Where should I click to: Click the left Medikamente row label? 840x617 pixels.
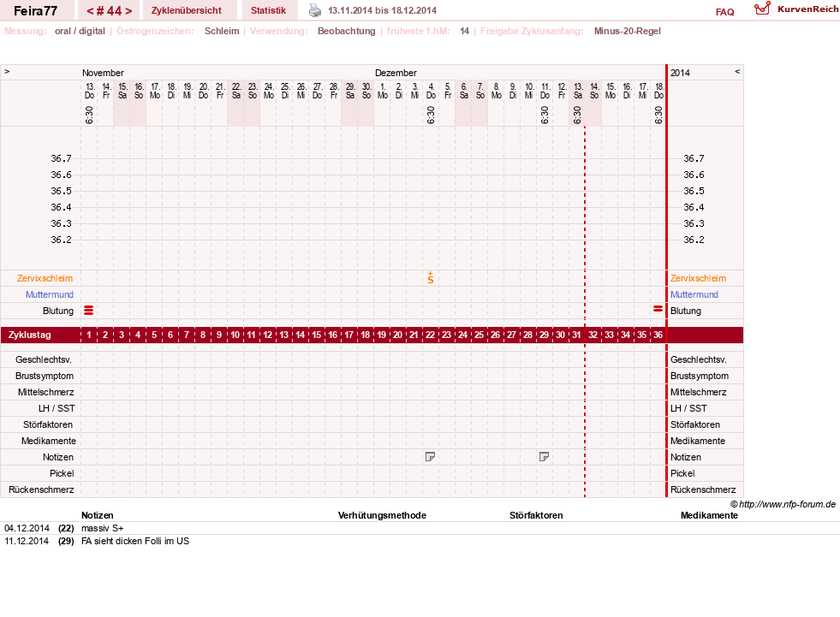click(x=48, y=441)
